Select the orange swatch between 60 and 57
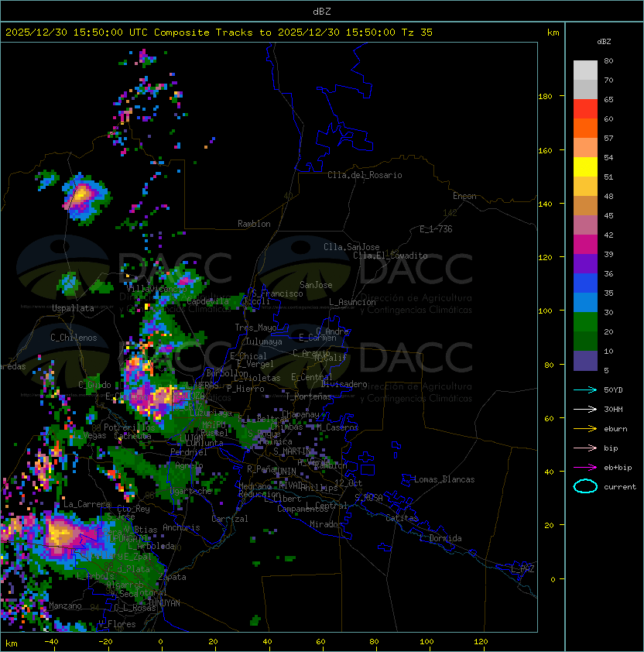The height and width of the screenshot is (652, 644). 585,128
